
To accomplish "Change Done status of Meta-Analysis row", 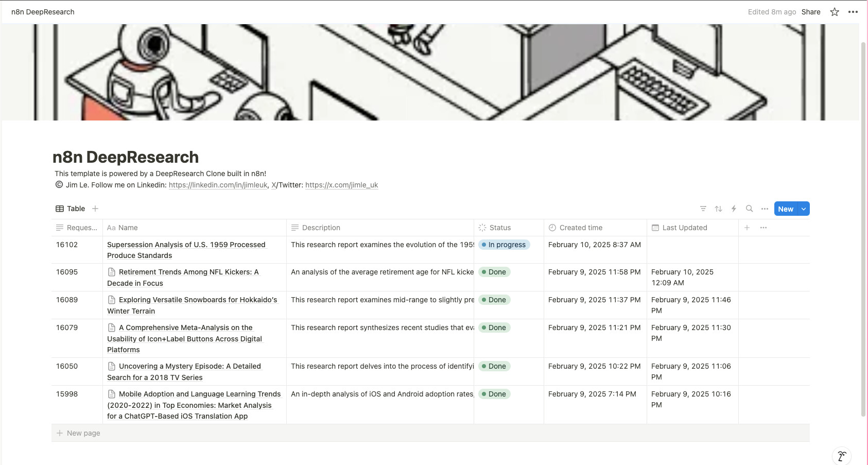I will click(494, 328).
